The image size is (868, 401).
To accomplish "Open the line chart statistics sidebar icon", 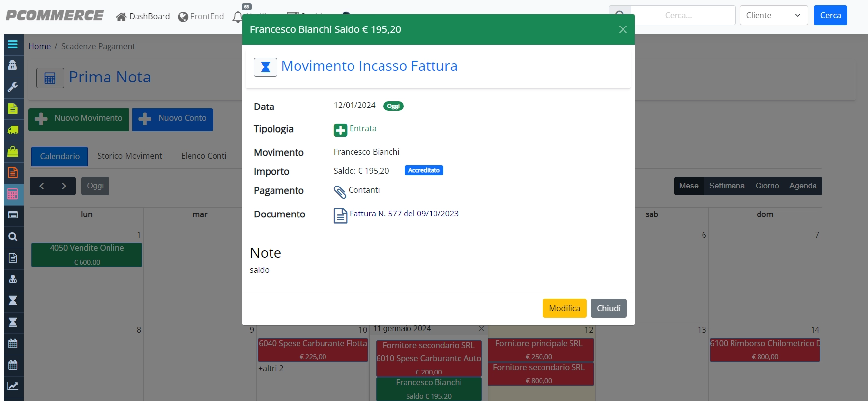I will pyautogui.click(x=13, y=386).
